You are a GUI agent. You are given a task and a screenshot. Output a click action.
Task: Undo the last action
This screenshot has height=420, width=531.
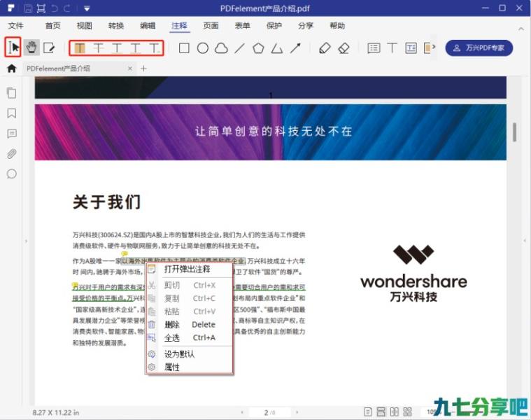[54, 8]
